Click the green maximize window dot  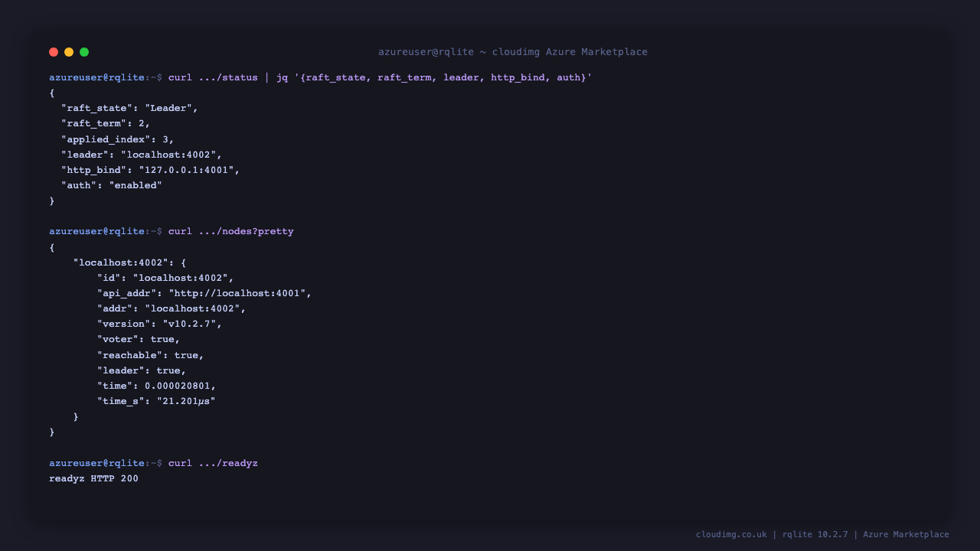(84, 52)
